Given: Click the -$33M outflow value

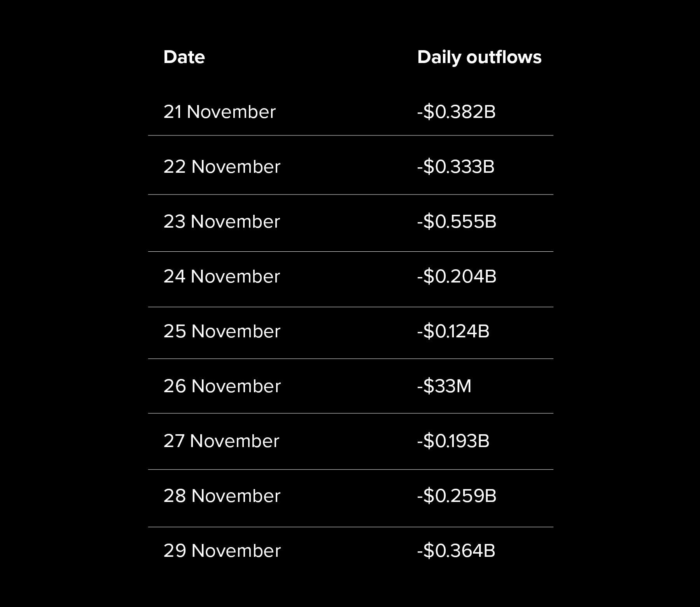Looking at the screenshot, I should [444, 386].
